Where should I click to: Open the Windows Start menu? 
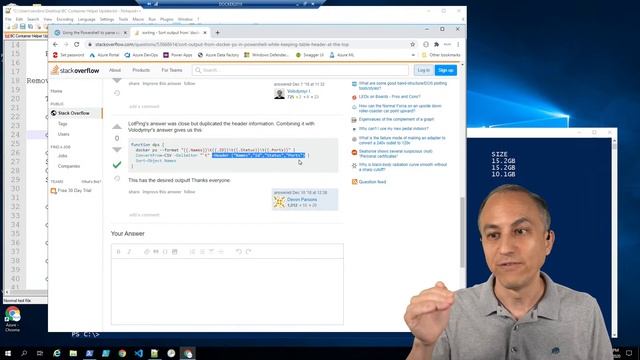tap(8, 353)
